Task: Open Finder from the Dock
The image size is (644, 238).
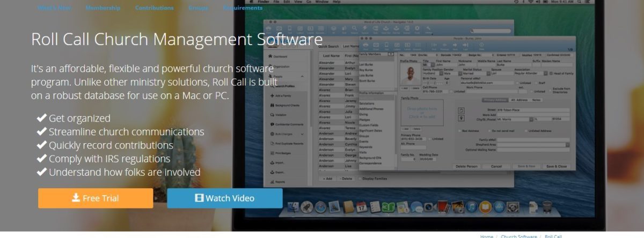Action: (293, 207)
